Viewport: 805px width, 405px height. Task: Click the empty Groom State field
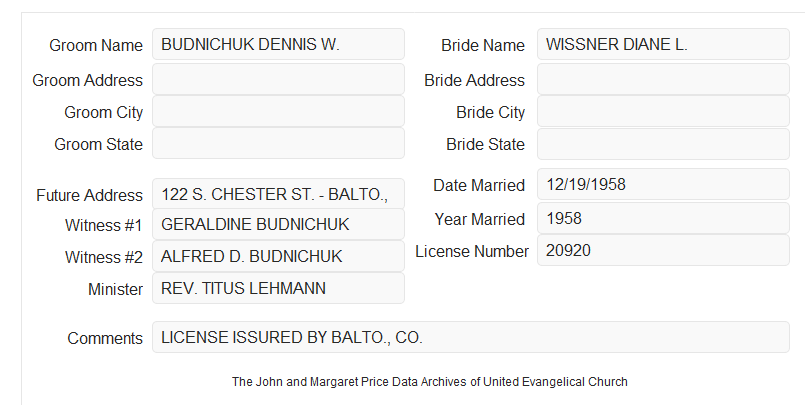[278, 143]
